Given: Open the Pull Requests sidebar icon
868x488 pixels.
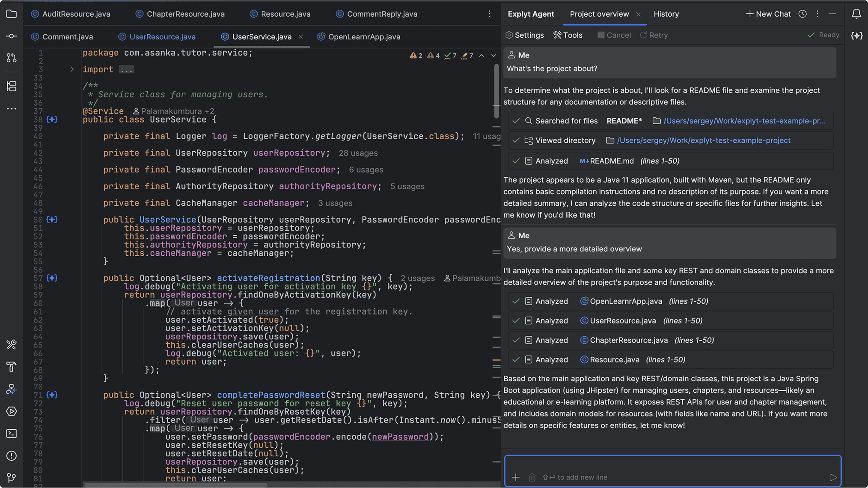Looking at the screenshot, I should pos(12,57).
